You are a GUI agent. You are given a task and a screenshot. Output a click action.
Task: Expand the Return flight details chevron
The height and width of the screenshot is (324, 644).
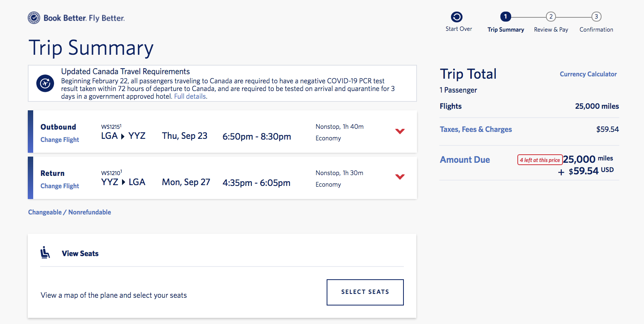tap(400, 177)
